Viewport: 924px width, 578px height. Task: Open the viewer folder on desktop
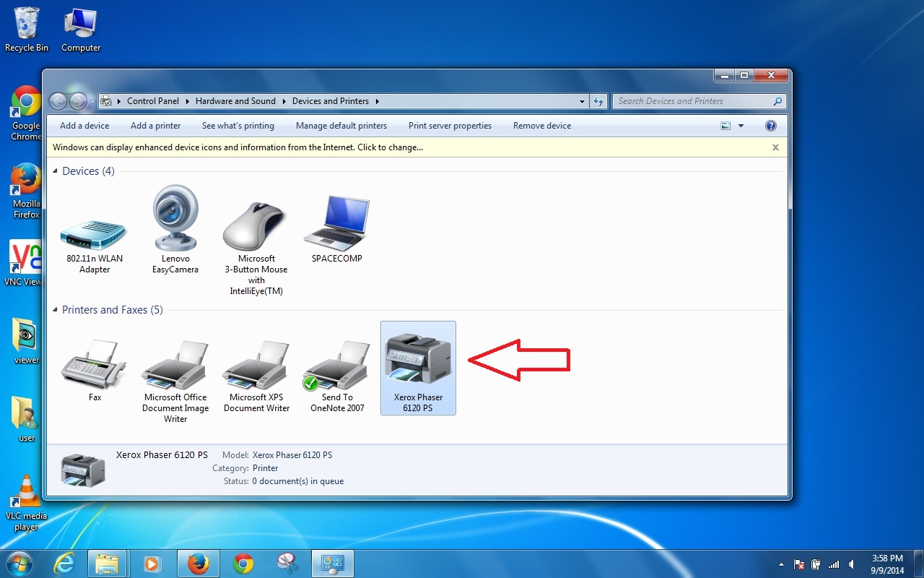click(27, 341)
